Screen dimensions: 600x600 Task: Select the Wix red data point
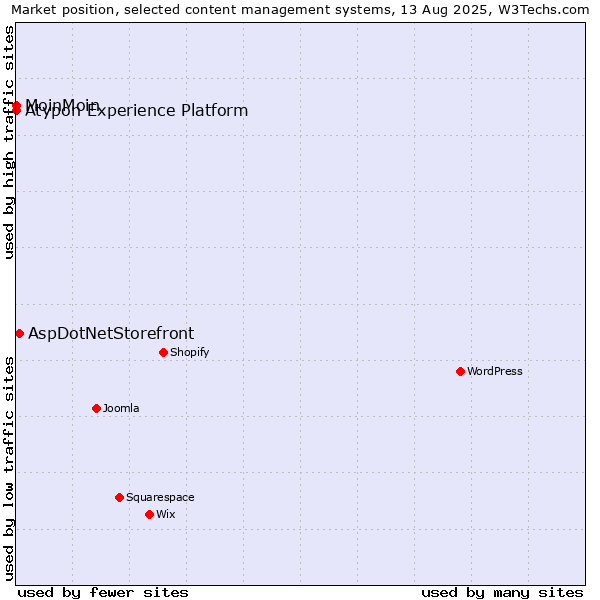150,515
